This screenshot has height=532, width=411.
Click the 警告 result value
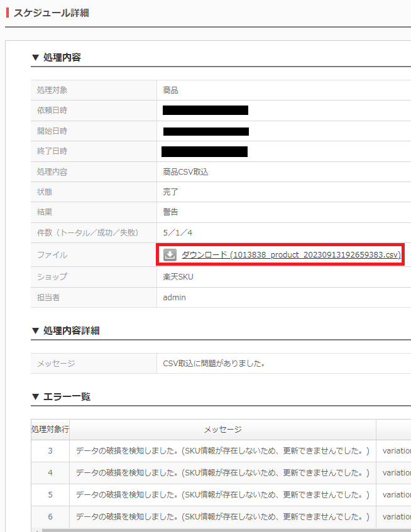tap(170, 212)
